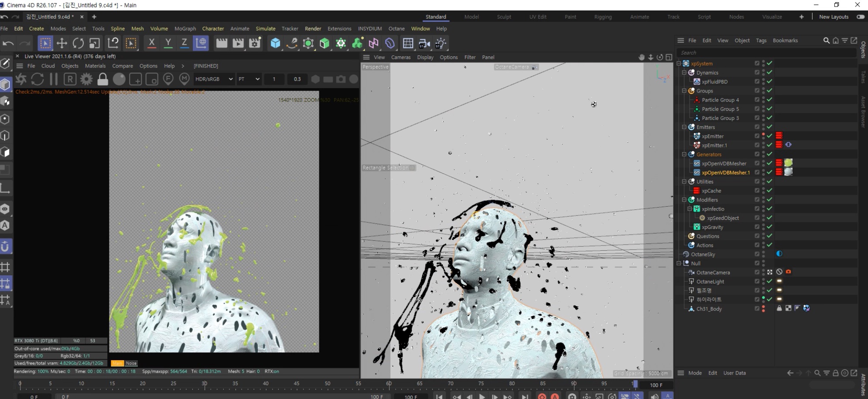The height and width of the screenshot is (399, 868).
Task: Click the timeline playhead at frame 100
Action: 635,384
